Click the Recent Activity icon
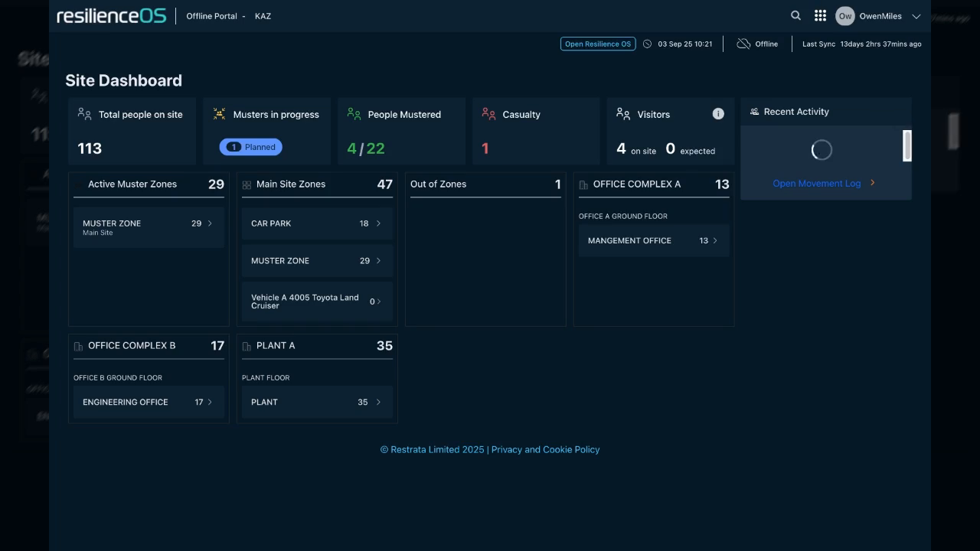 coord(754,112)
